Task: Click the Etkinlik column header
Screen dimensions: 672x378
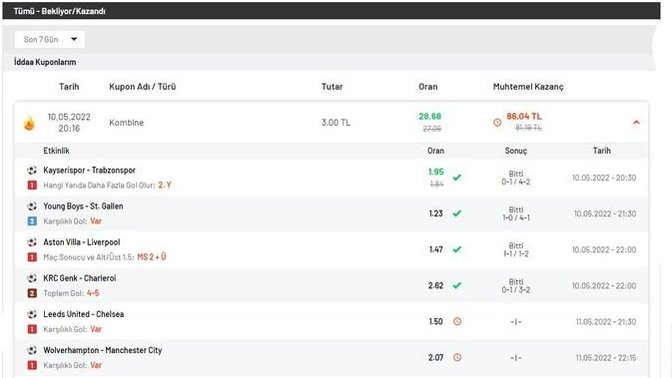Action: click(56, 151)
